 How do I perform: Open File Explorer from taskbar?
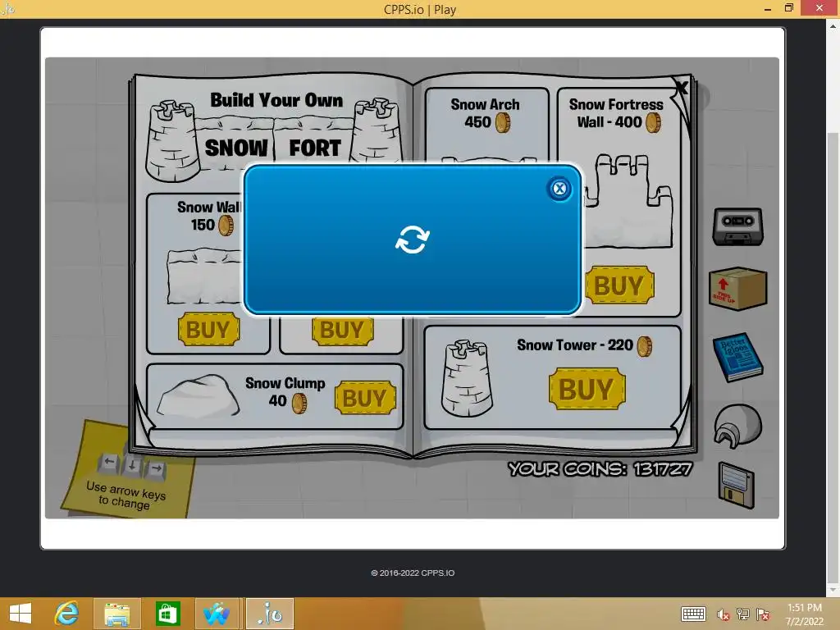pos(117,614)
